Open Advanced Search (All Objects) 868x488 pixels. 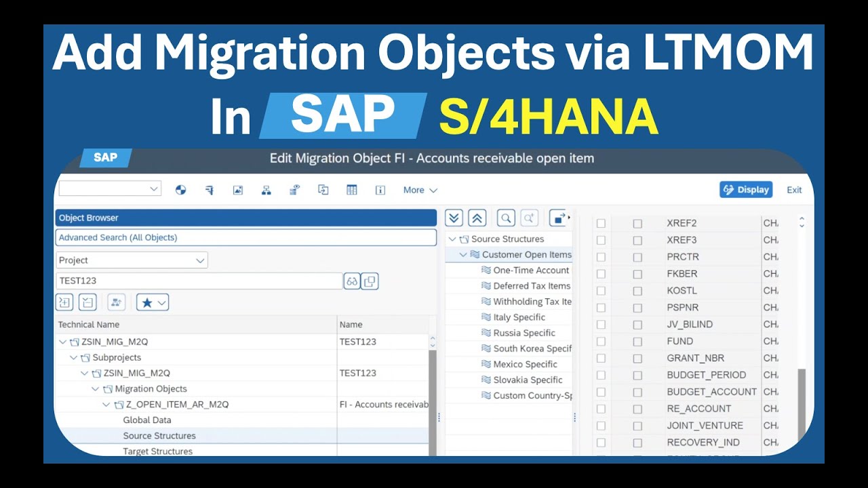tap(245, 238)
